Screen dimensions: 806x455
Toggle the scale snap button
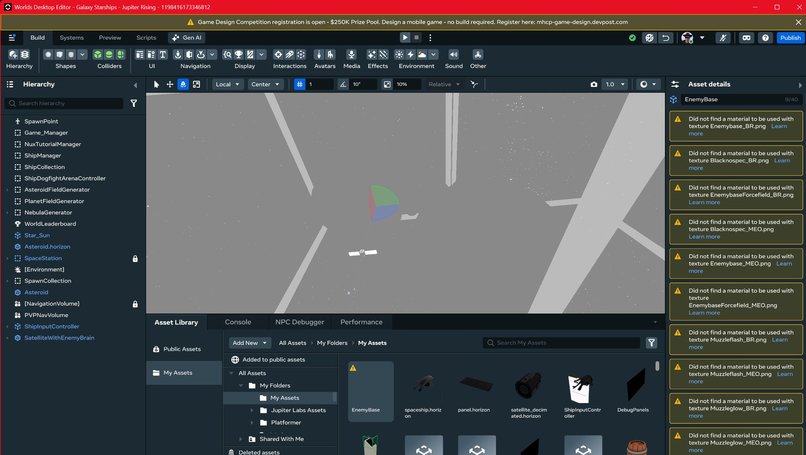click(387, 84)
